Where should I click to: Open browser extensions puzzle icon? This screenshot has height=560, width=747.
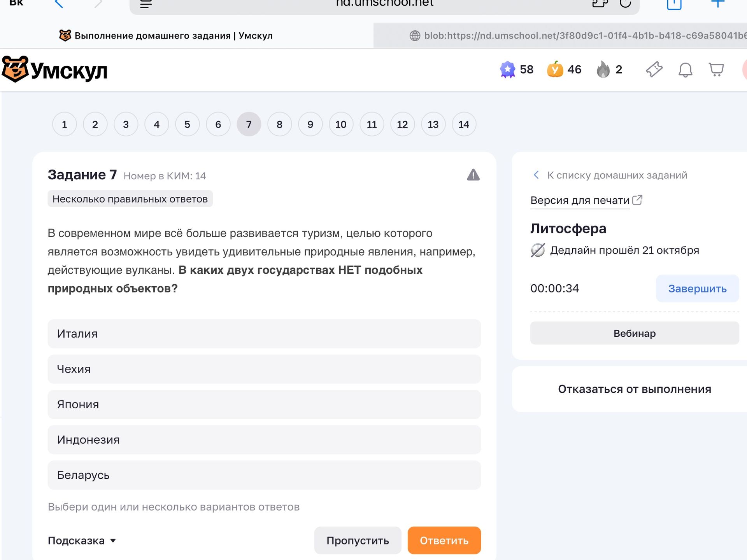[600, 3]
